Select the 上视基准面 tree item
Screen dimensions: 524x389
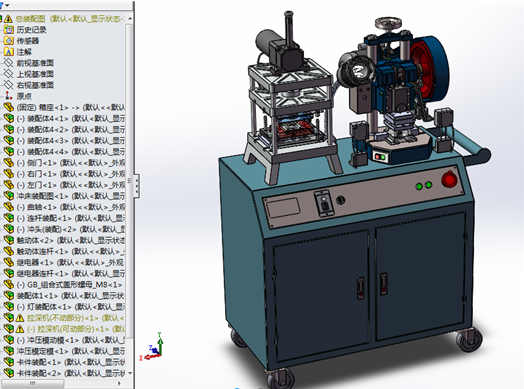[x=35, y=74]
